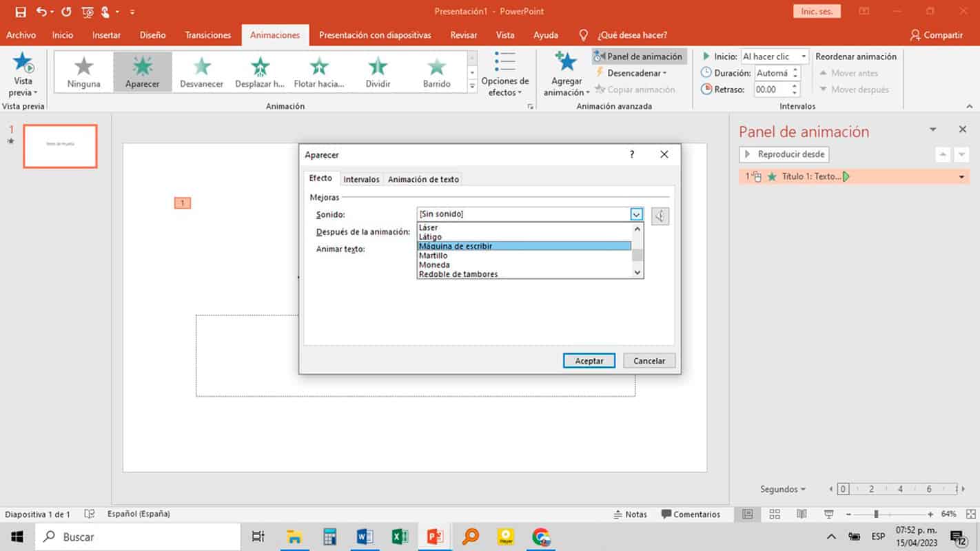Screen dimensions: 980x551
Task: Choose the Aparecer animation effect
Action: tap(143, 72)
